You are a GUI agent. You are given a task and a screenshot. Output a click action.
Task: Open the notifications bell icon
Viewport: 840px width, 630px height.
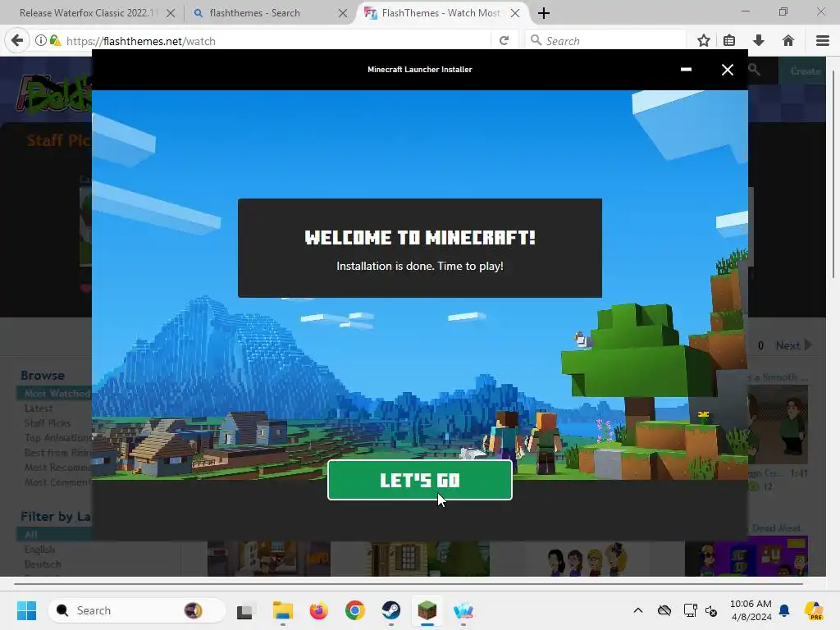pos(784,610)
